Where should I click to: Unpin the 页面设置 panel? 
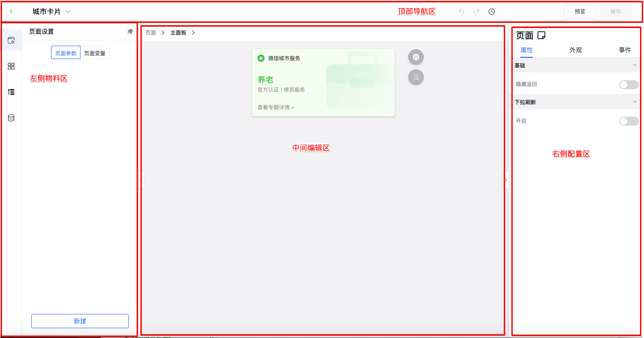[x=130, y=31]
